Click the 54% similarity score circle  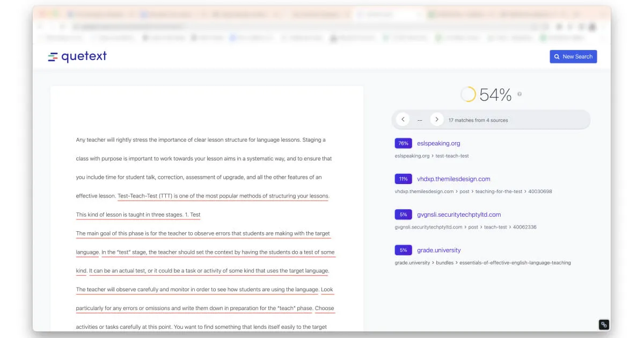pyautogui.click(x=468, y=94)
